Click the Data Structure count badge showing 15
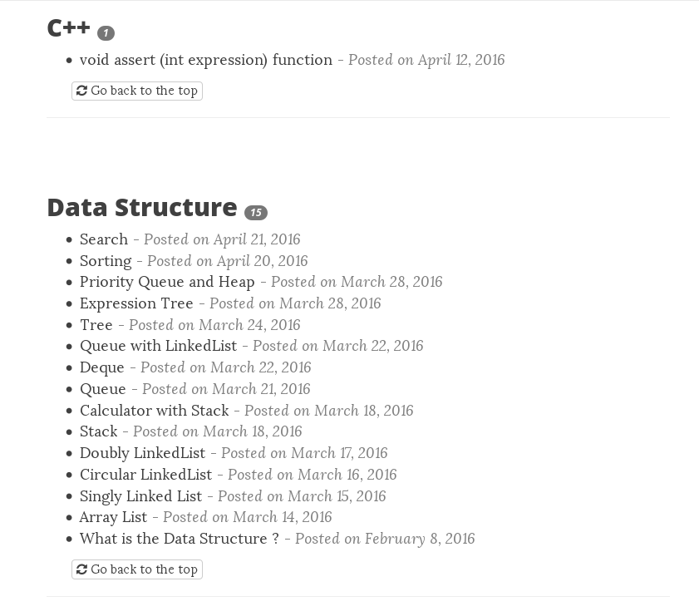The width and height of the screenshot is (699, 616). pos(256,213)
